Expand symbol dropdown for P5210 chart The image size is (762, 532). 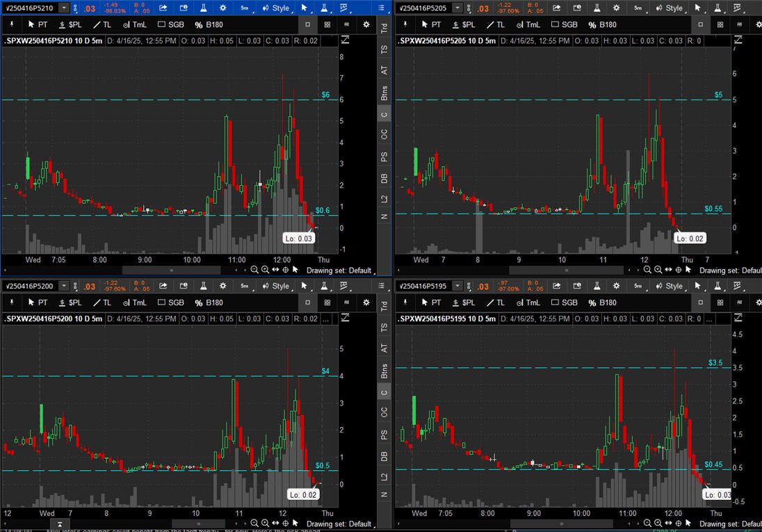coord(64,8)
